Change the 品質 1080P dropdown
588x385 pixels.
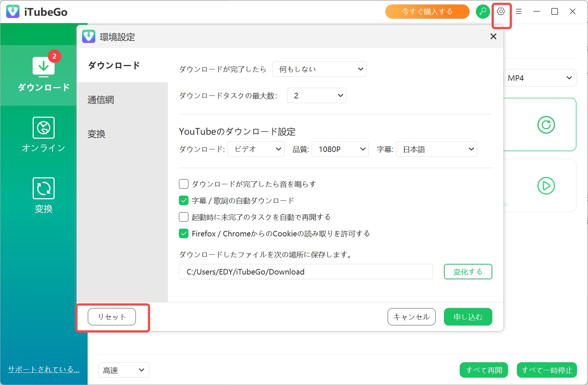[340, 149]
